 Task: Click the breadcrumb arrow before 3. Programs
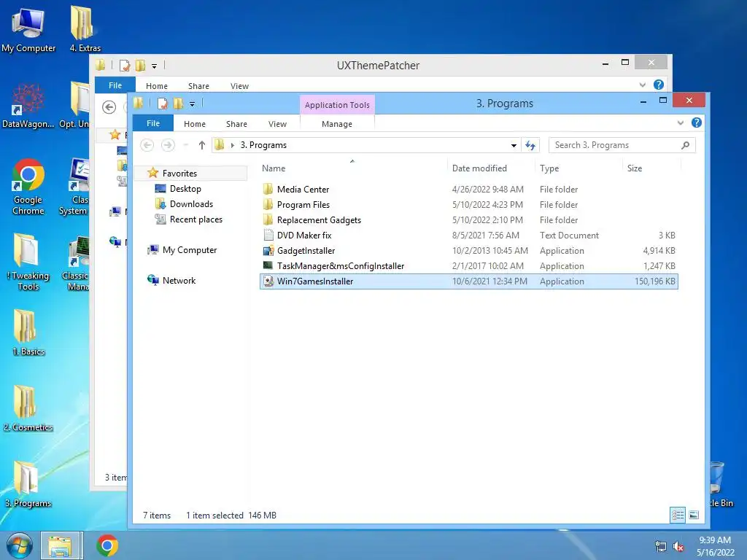[x=233, y=145]
